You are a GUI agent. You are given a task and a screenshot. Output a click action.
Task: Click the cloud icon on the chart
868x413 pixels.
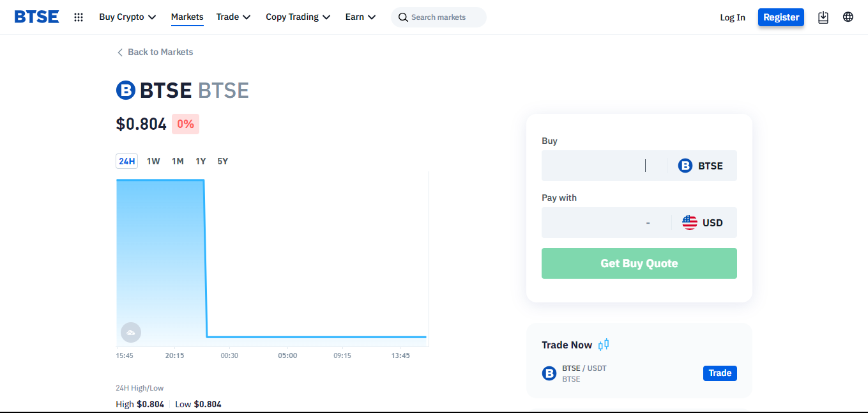131,332
